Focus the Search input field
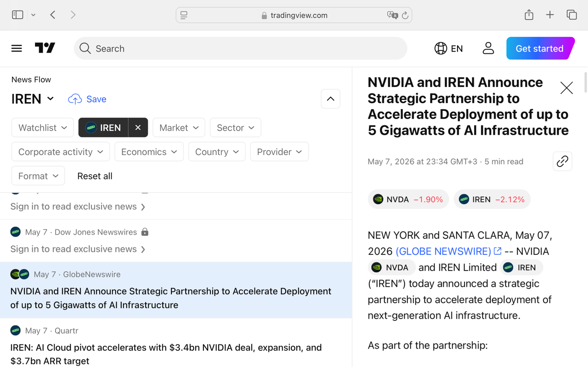588x367 pixels. (x=241, y=48)
